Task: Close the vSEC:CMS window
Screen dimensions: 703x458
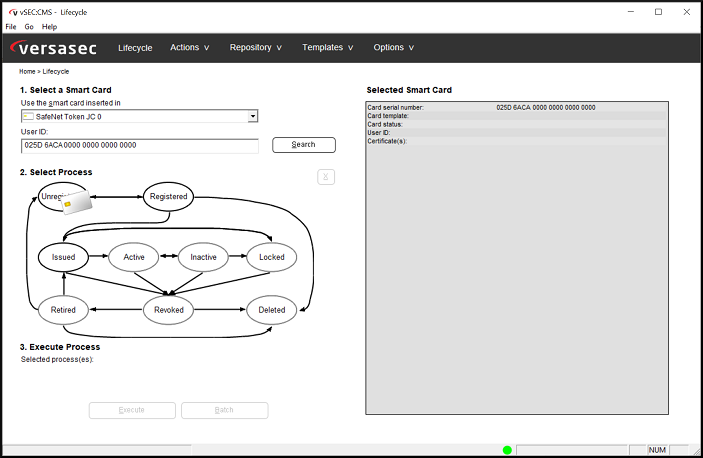Action: coord(686,12)
